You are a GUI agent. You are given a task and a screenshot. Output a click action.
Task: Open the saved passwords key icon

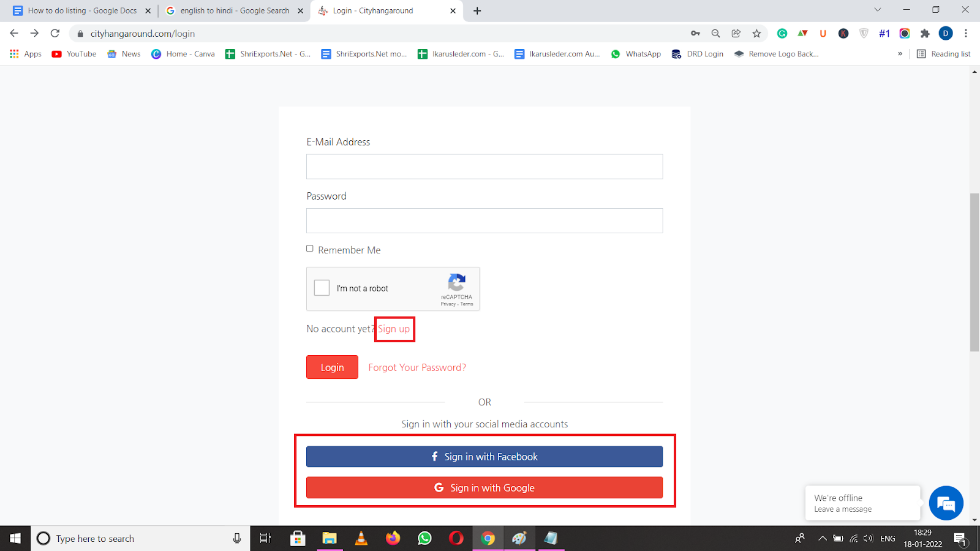695,34
